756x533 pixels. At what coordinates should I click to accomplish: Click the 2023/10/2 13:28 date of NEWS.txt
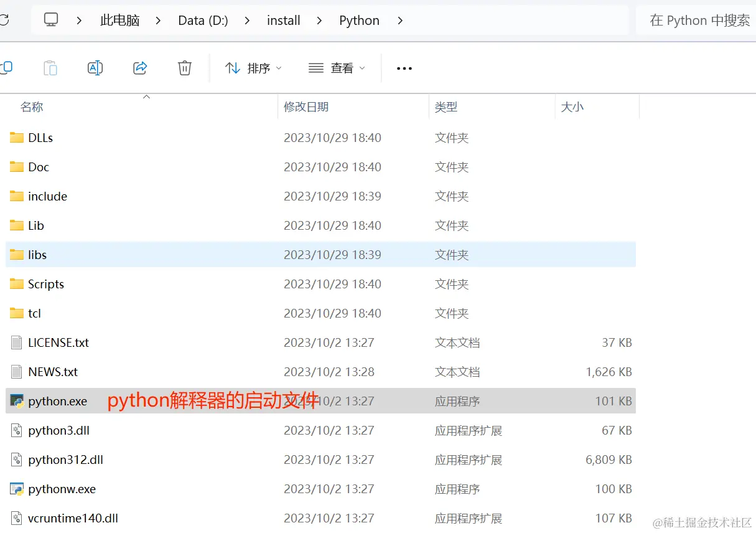329,372
